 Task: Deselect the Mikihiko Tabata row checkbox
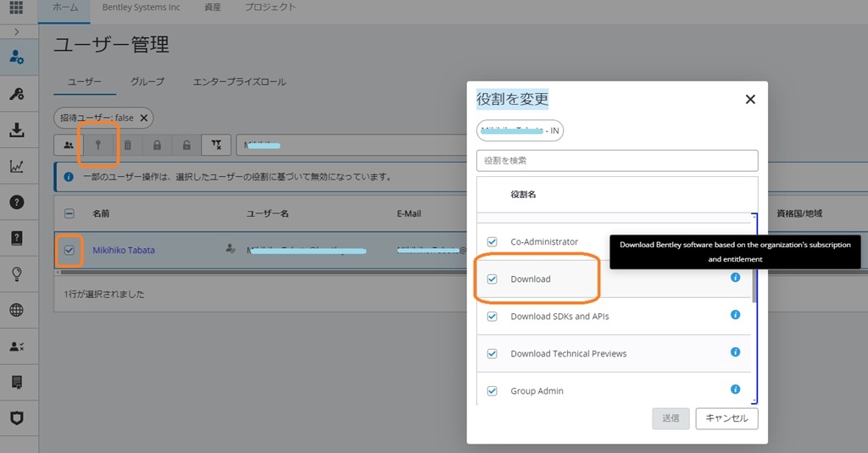click(70, 250)
